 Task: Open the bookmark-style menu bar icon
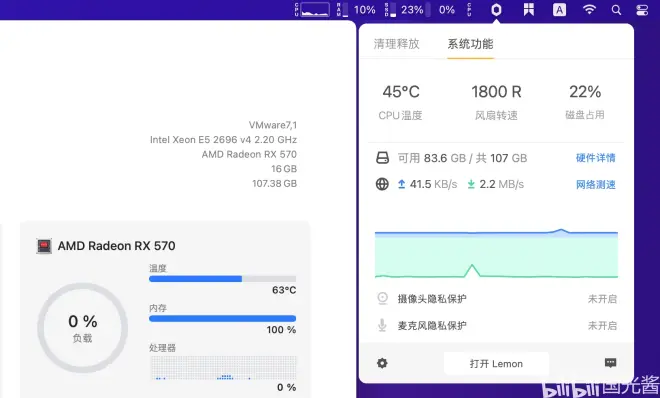(x=529, y=10)
